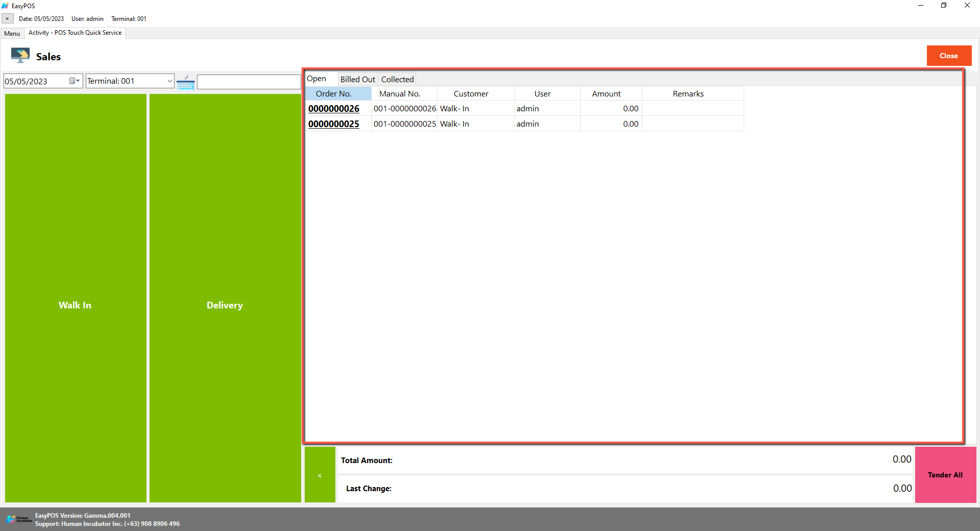The height and width of the screenshot is (531, 980).
Task: Click the Remarks column header
Action: click(x=693, y=93)
